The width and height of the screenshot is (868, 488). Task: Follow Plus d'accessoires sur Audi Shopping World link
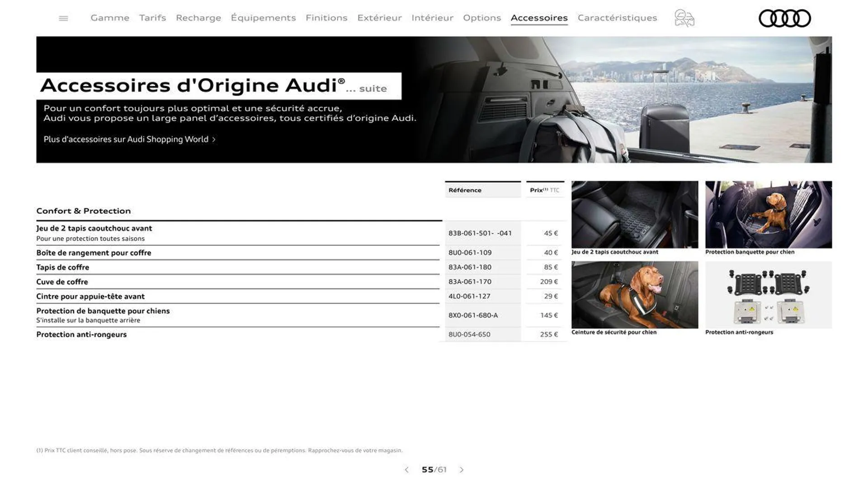pyautogui.click(x=129, y=139)
